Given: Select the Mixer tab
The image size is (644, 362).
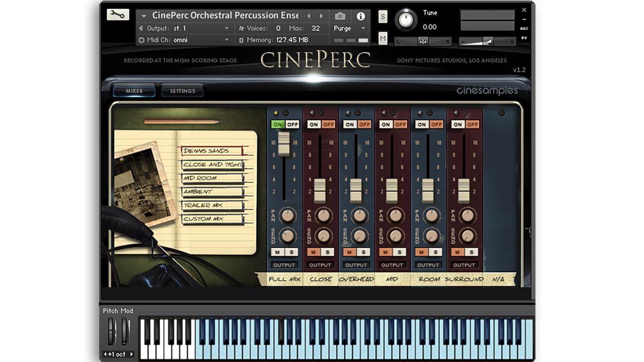Looking at the screenshot, I should coord(134,91).
